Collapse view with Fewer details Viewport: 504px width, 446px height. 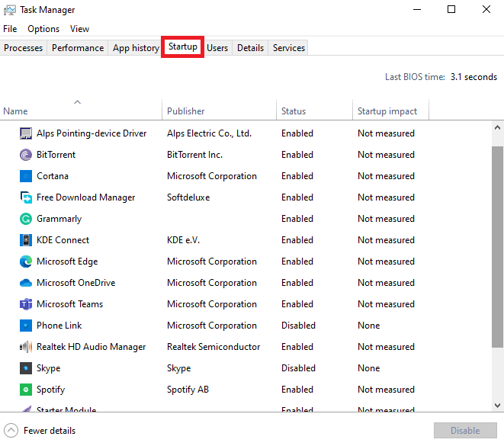(x=40, y=431)
